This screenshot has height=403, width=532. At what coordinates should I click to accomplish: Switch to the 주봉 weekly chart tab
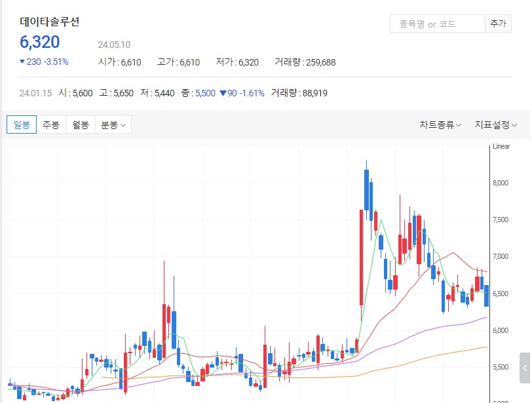51,125
